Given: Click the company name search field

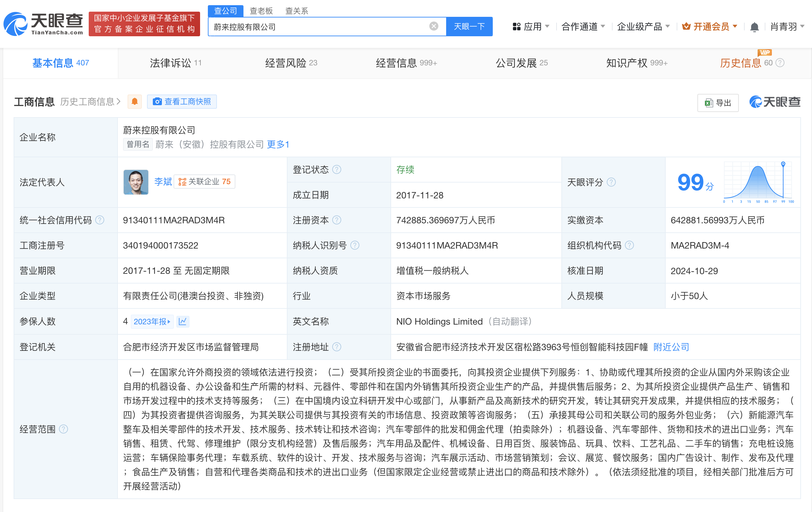Looking at the screenshot, I should (317, 27).
